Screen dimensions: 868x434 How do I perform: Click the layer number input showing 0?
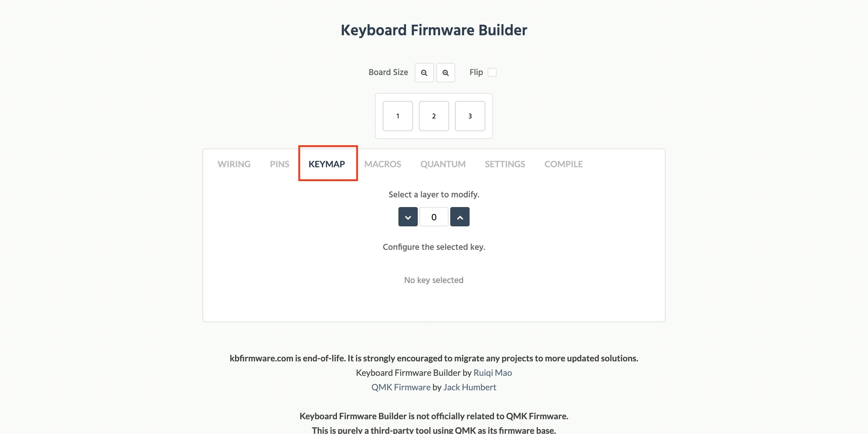click(434, 217)
